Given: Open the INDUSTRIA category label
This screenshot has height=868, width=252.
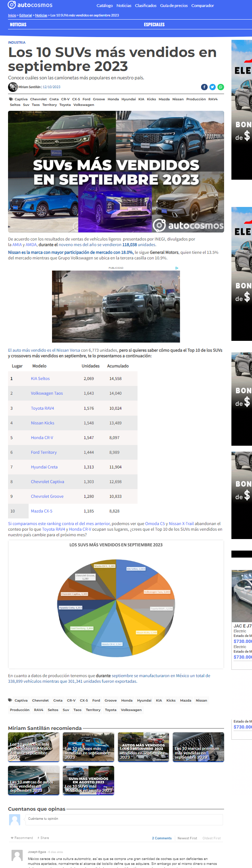Looking at the screenshot, I should 17,43.
